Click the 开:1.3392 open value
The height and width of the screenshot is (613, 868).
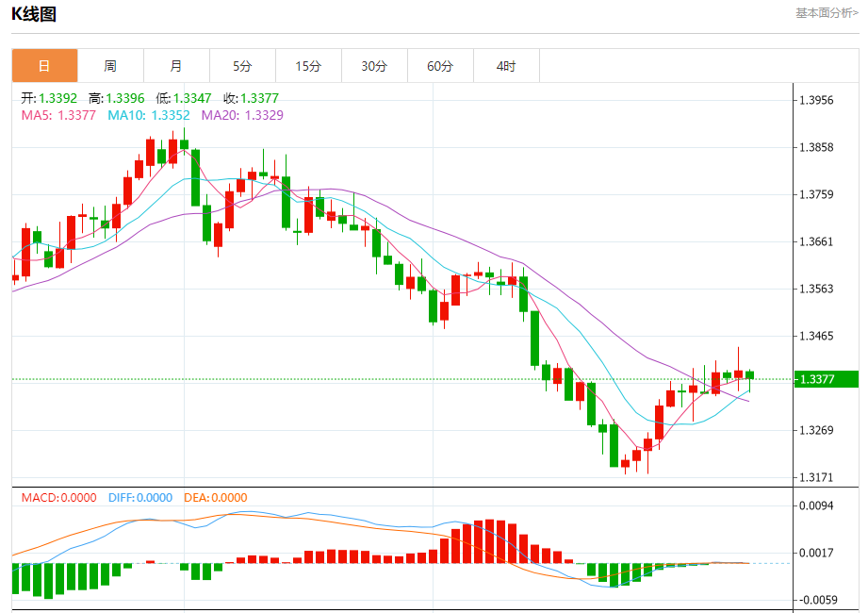coord(49,98)
